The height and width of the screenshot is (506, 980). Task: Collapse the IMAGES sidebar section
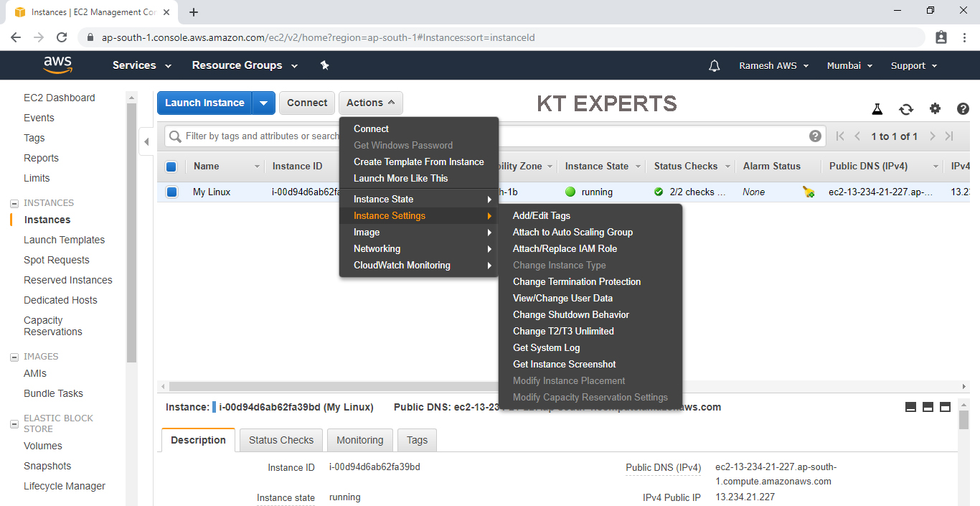(x=14, y=357)
